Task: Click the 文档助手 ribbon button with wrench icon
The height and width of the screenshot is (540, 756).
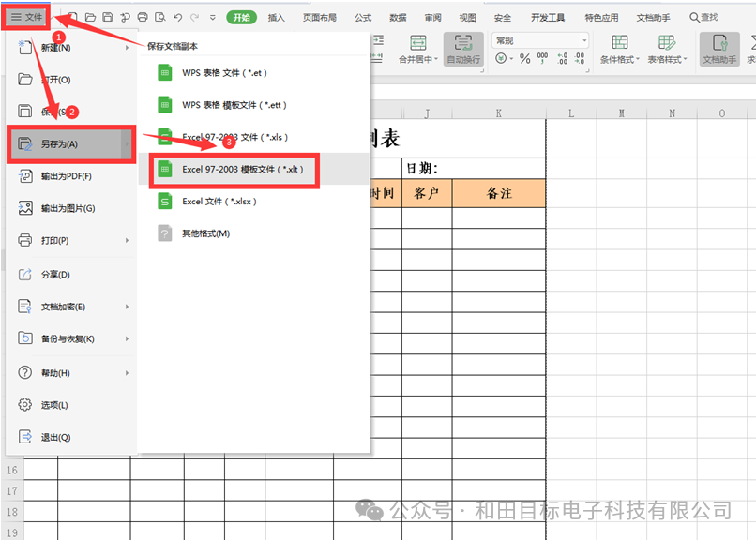Action: pos(719,49)
